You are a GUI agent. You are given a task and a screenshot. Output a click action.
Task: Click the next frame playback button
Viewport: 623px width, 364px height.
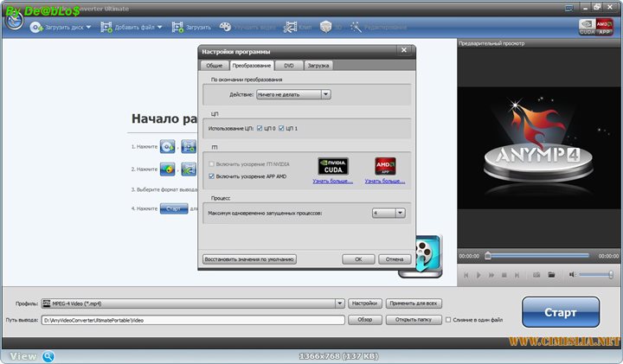[x=517, y=275]
